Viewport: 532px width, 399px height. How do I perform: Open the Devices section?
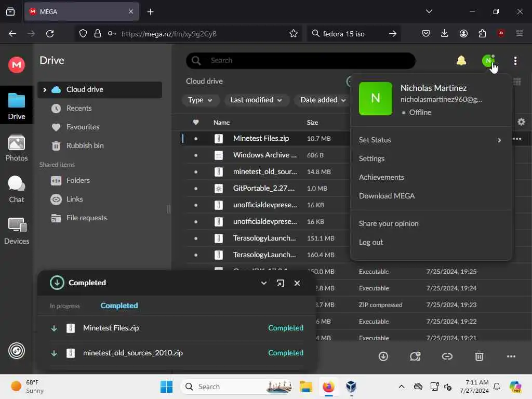pyautogui.click(x=16, y=231)
